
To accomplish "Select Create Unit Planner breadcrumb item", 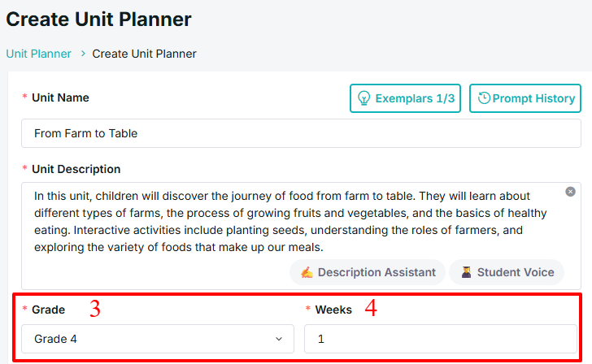I will 144,54.
